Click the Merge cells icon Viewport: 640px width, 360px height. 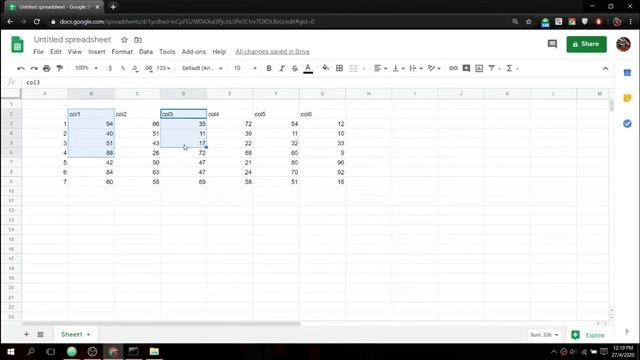pyautogui.click(x=353, y=69)
